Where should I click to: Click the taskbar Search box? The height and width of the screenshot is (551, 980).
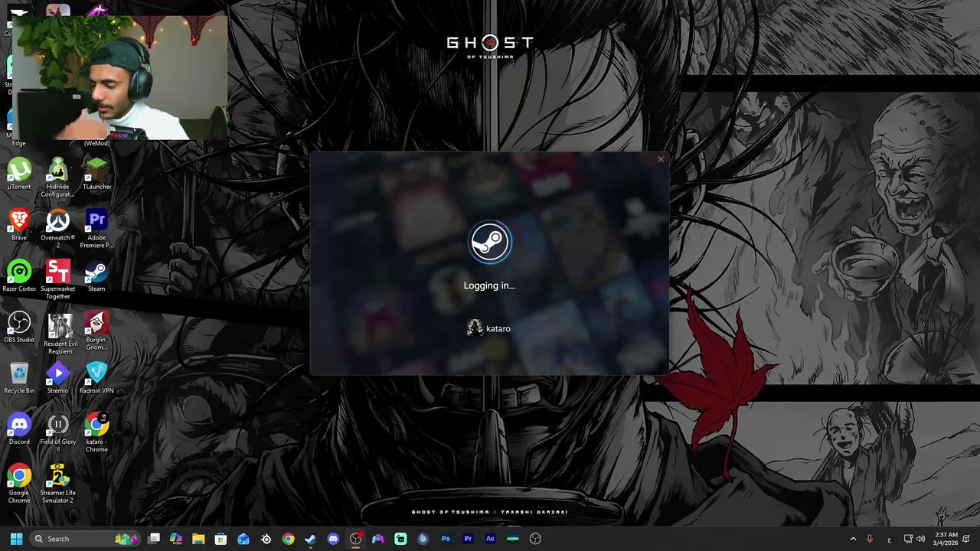[x=86, y=539]
